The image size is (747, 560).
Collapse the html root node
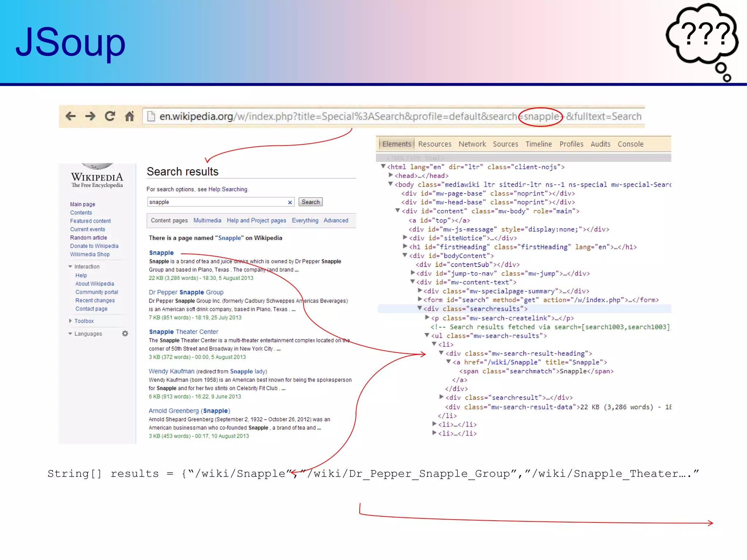click(x=383, y=166)
